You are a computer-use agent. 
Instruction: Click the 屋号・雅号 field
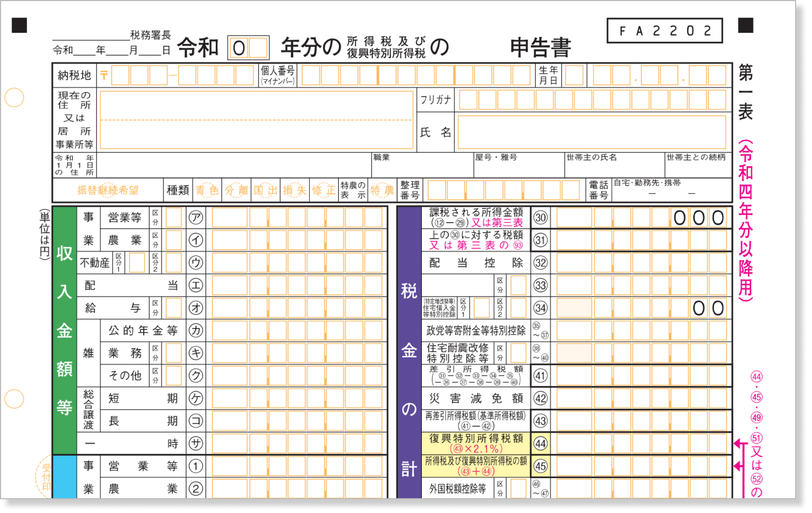pyautogui.click(x=519, y=165)
